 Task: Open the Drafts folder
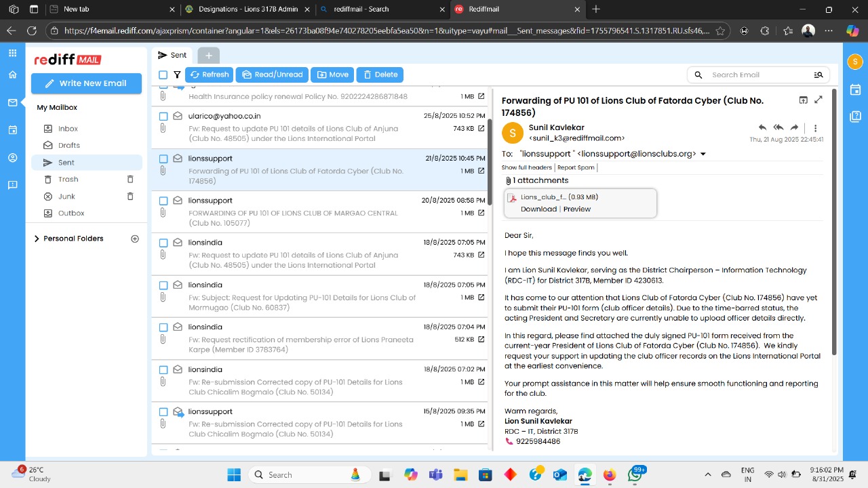click(x=68, y=145)
